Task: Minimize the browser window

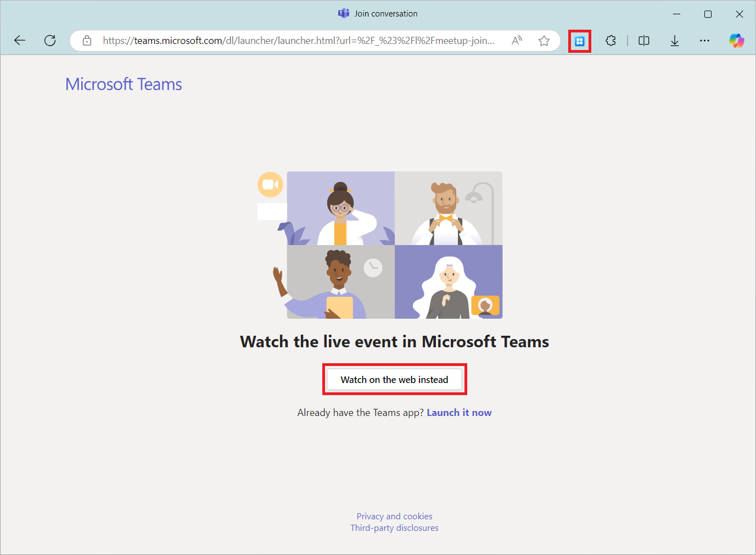Action: point(677,14)
